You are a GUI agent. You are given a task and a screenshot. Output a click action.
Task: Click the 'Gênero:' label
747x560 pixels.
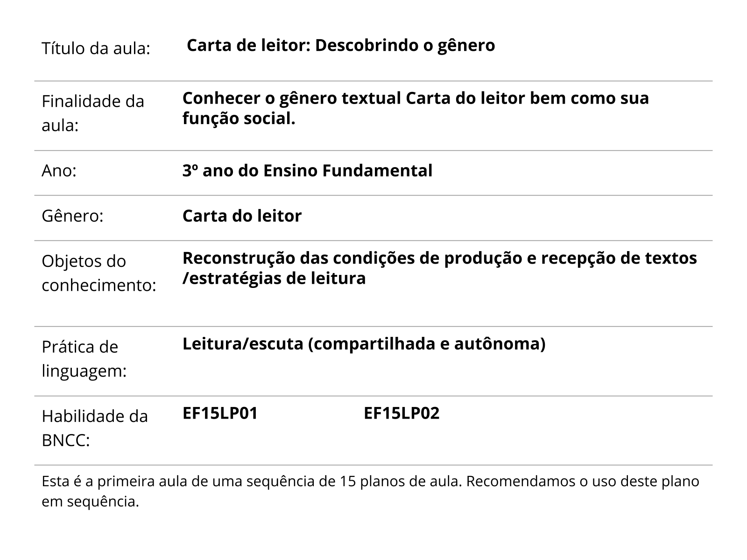pos(72,216)
